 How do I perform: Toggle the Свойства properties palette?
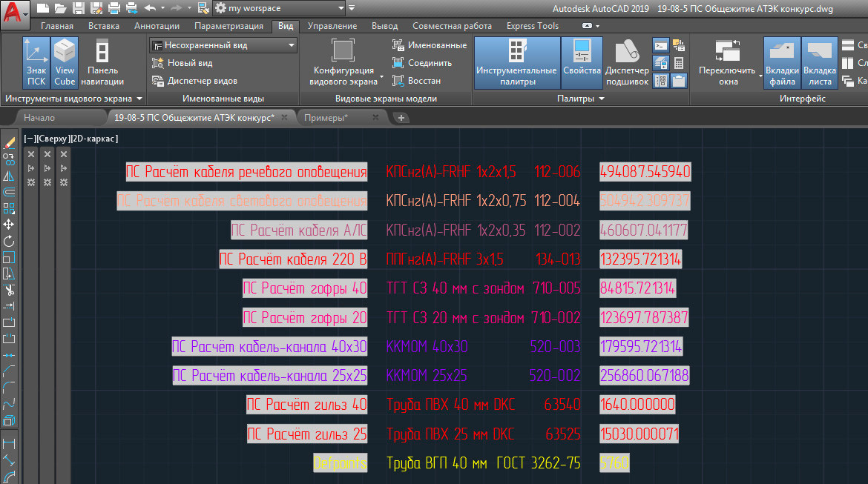pyautogui.click(x=582, y=62)
